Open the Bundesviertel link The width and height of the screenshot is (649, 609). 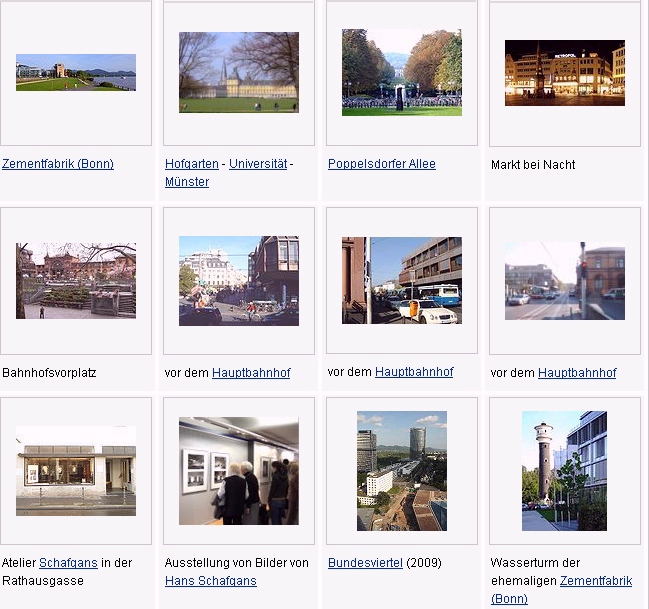(x=365, y=563)
